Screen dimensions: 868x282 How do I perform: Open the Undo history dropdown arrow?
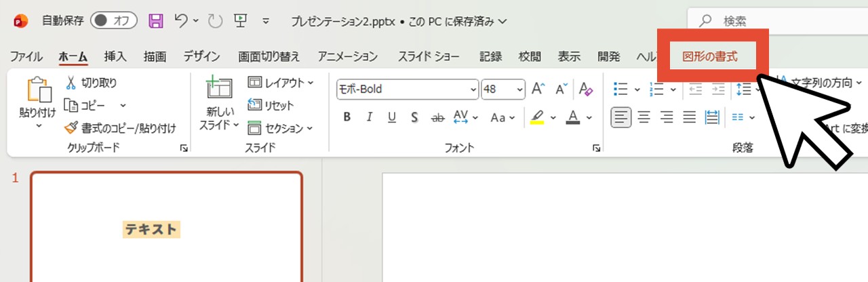196,21
